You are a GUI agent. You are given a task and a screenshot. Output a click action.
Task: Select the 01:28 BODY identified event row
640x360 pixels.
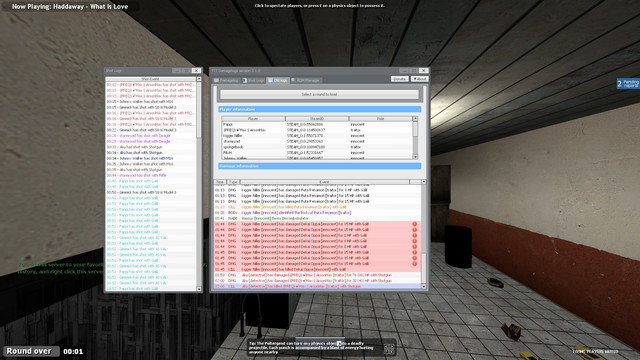318,213
